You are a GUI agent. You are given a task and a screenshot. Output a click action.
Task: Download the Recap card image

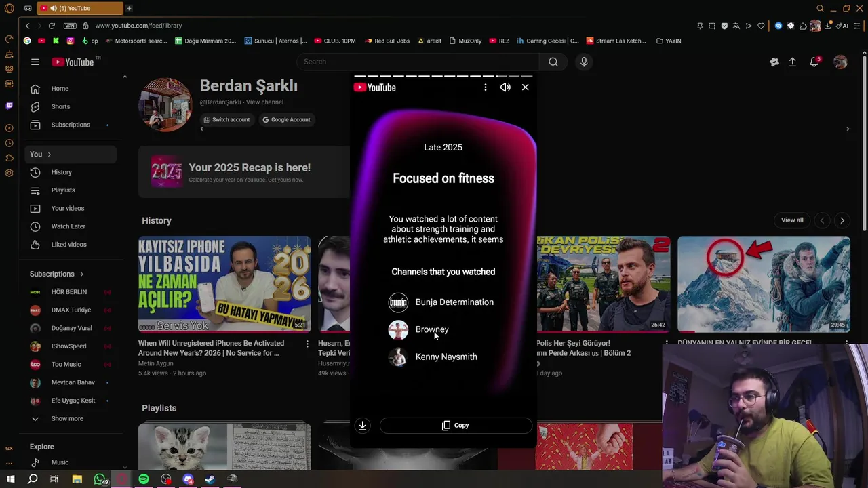tap(362, 426)
